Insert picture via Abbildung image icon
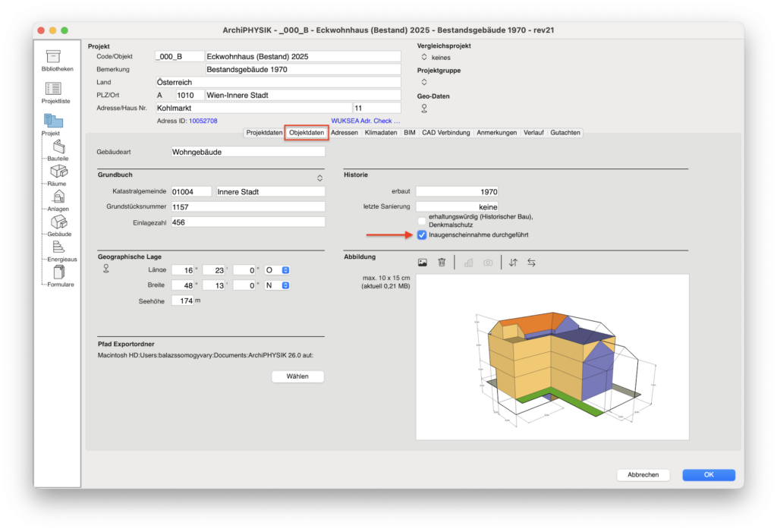 pyautogui.click(x=422, y=263)
